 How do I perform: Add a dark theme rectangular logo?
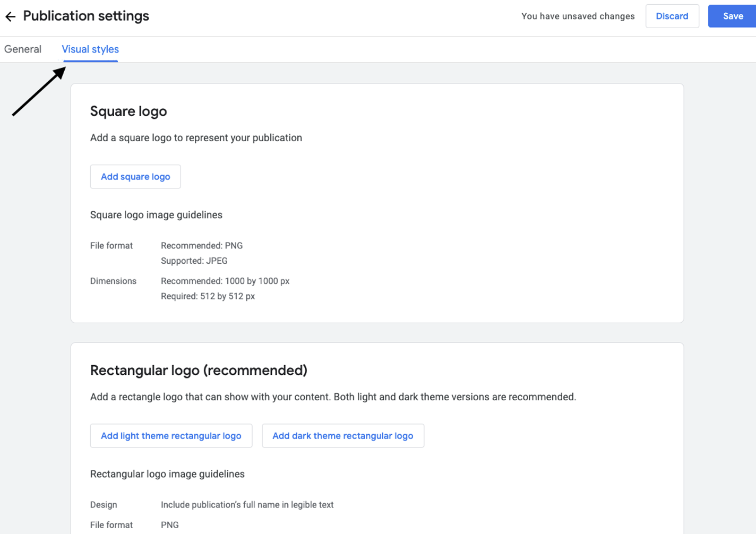click(x=342, y=435)
